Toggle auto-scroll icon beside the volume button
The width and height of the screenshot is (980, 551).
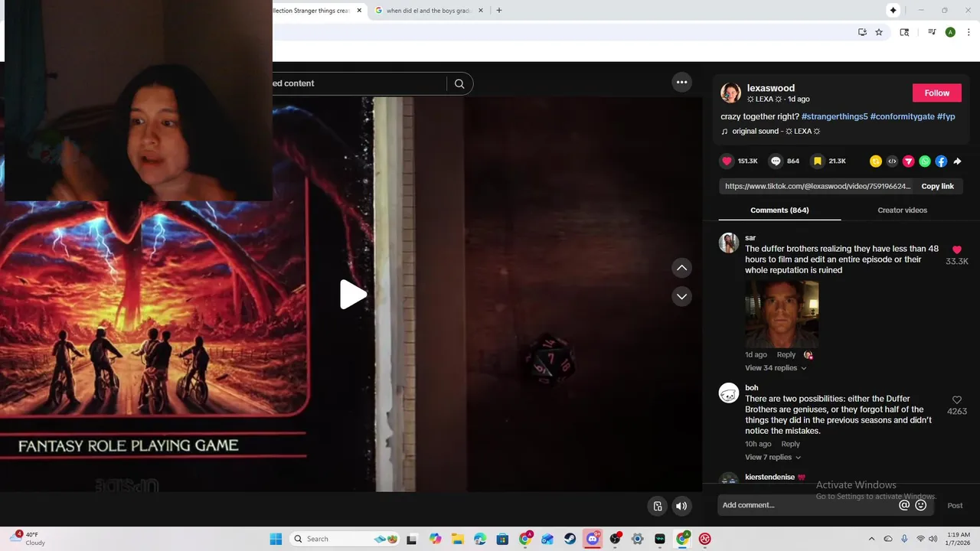point(657,506)
